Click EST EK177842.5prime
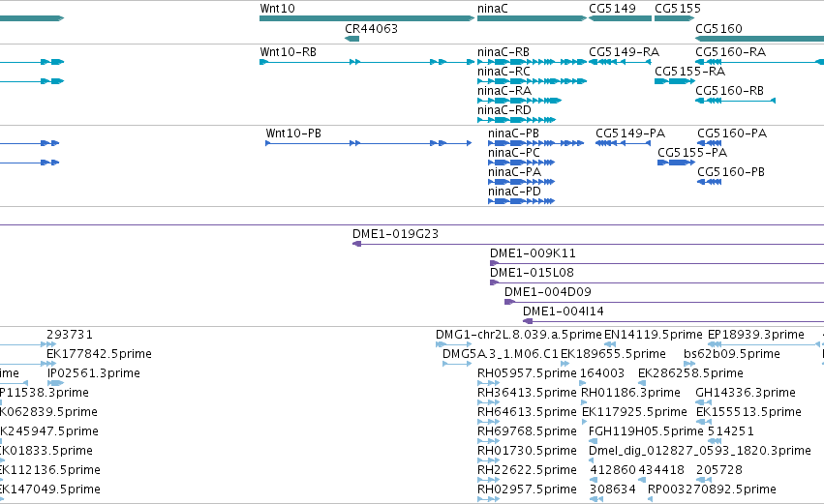 28,364
